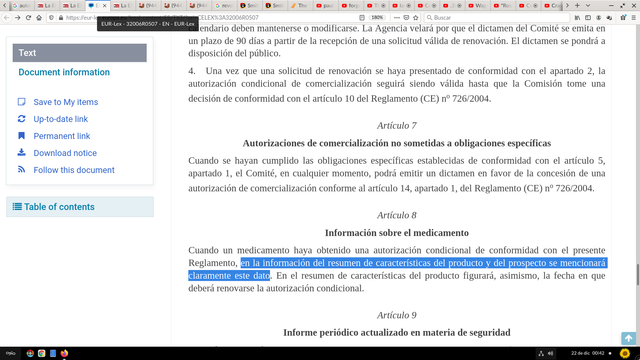Bookmark this page with the star
Screen dimensions: 640x360
[x=416, y=18]
